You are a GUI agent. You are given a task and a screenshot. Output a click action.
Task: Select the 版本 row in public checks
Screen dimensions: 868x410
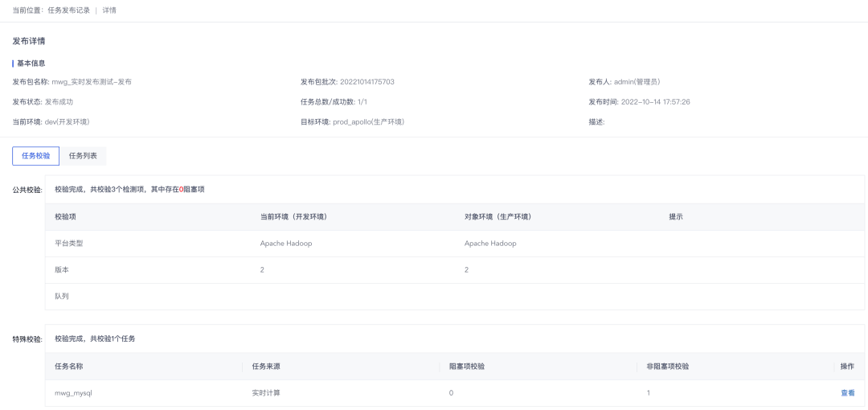click(x=62, y=270)
